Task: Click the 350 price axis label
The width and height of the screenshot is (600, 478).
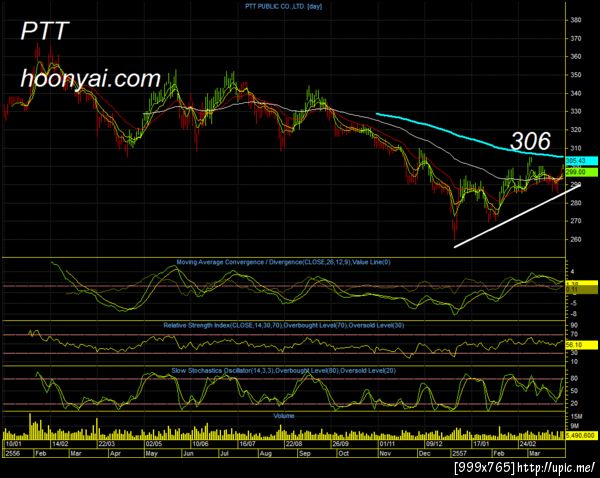Action: pos(576,75)
